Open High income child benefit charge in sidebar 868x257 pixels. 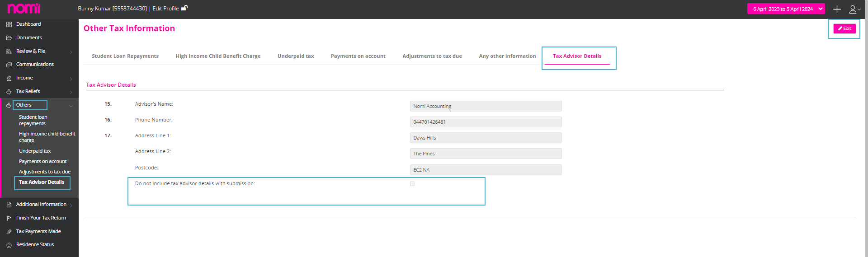point(47,137)
